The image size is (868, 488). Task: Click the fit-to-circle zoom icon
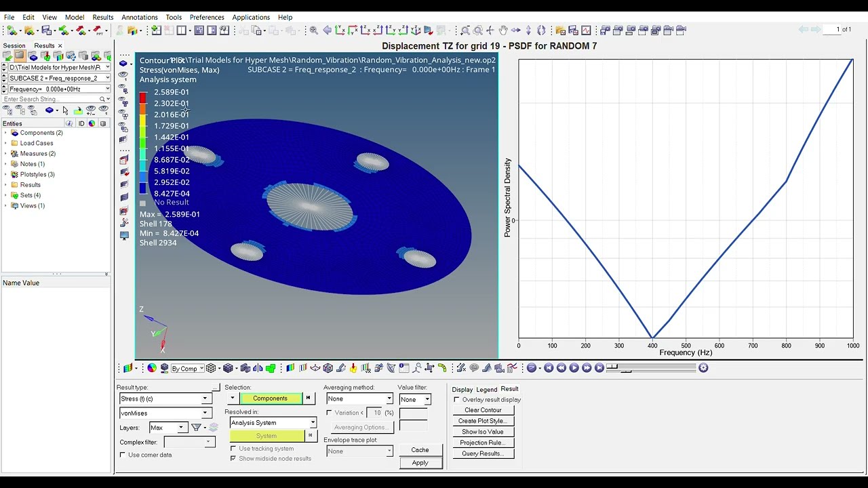point(477,30)
